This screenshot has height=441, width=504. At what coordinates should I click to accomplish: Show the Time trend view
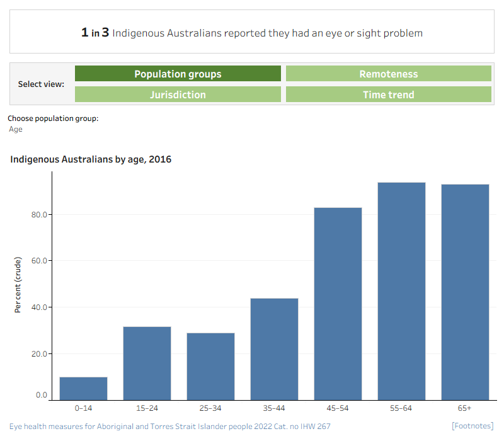389,94
